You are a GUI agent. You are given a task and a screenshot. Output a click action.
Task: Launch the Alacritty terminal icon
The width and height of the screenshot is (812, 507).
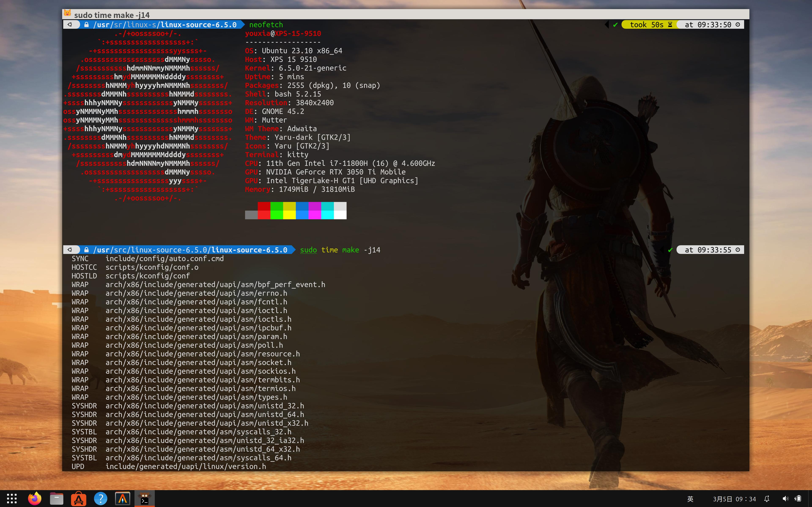122,499
